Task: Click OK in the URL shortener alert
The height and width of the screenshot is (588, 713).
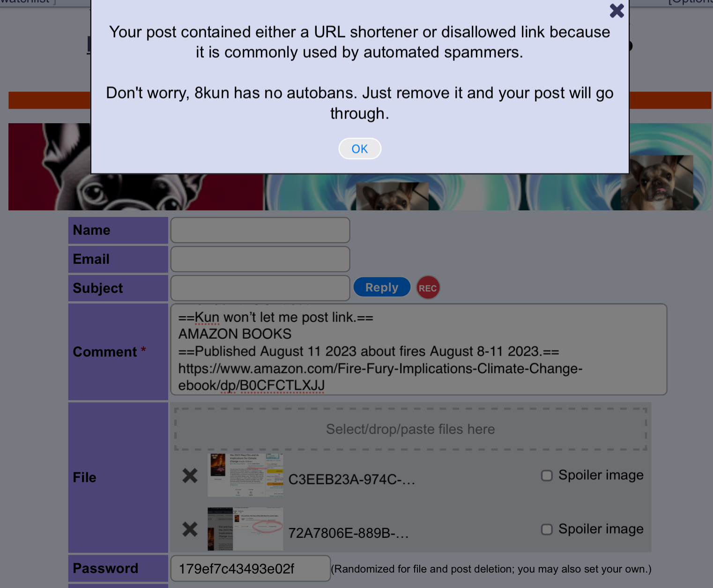Action: click(x=360, y=149)
